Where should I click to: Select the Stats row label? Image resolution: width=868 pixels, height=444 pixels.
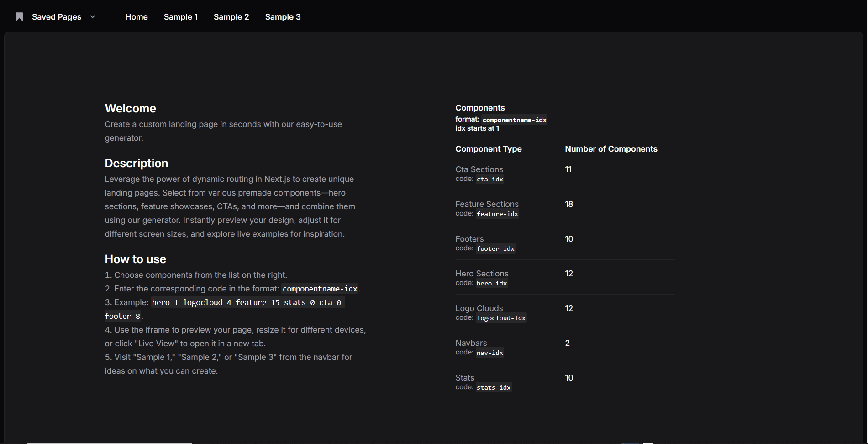(x=465, y=378)
